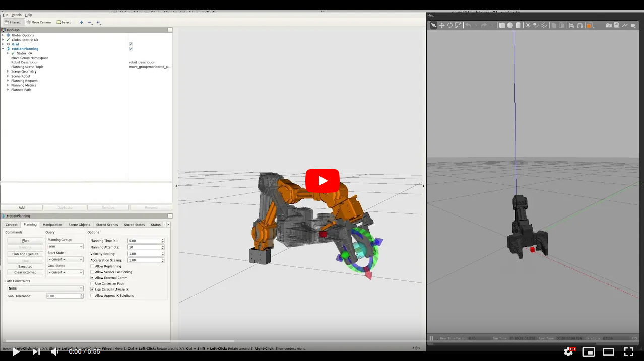Open the Start State dropdown

point(66,259)
